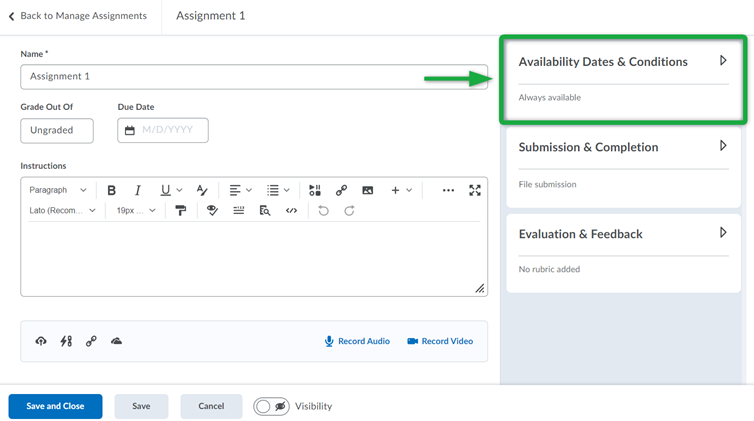Toggle the assignment Visibility switch
754x421 pixels.
[x=271, y=406]
